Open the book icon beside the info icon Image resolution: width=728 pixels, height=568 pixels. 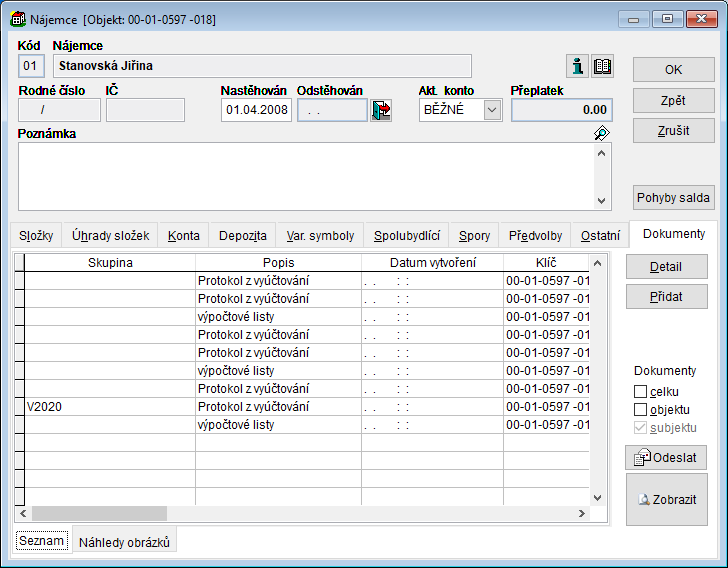click(602, 67)
